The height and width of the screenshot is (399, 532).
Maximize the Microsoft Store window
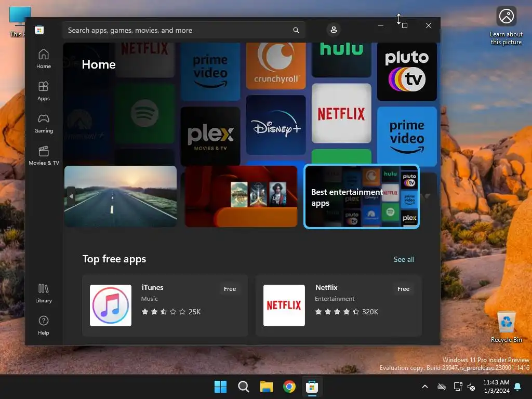404,25
